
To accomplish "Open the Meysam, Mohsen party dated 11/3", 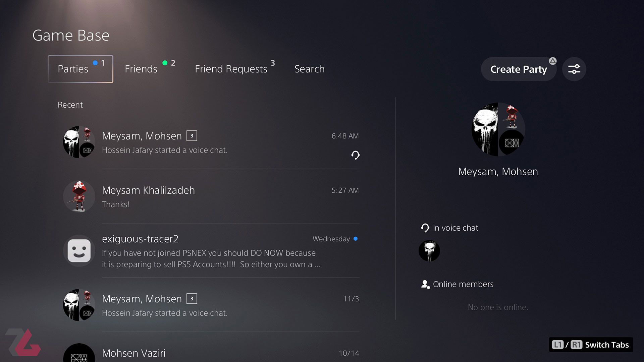I will 211,305.
